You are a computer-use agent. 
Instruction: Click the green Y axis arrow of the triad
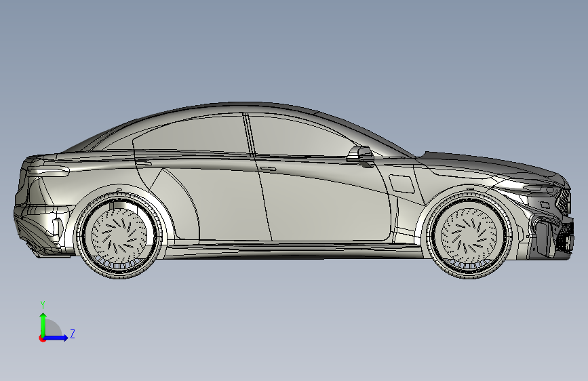pos(43,324)
